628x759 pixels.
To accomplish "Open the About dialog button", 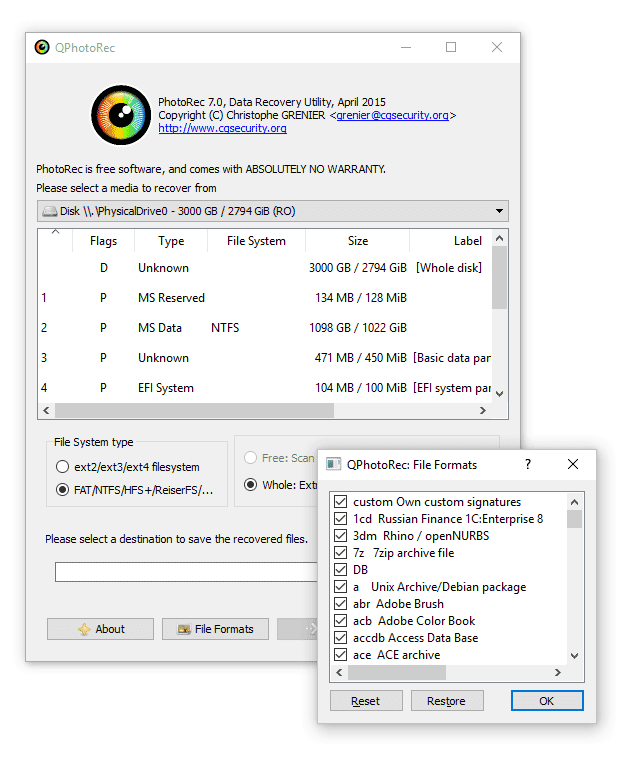I will (100, 629).
